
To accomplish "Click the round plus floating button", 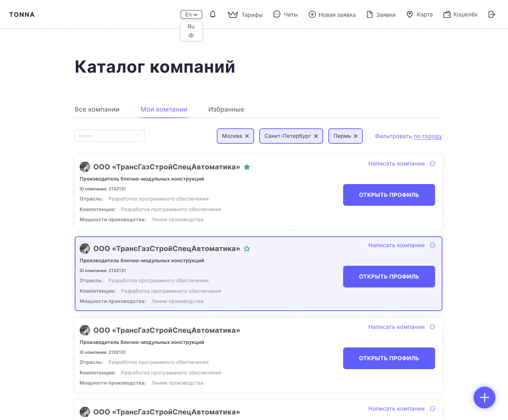I will pos(484,397).
